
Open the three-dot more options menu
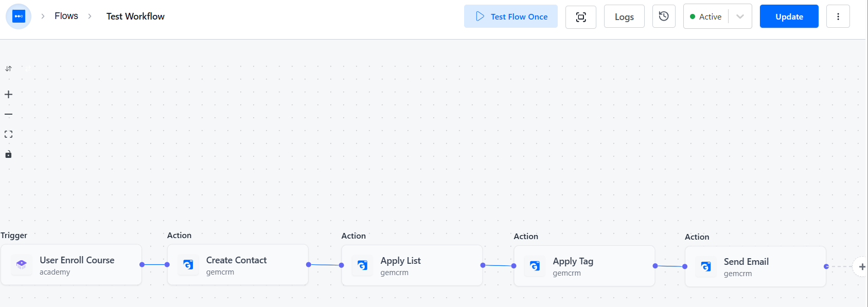pyautogui.click(x=838, y=16)
